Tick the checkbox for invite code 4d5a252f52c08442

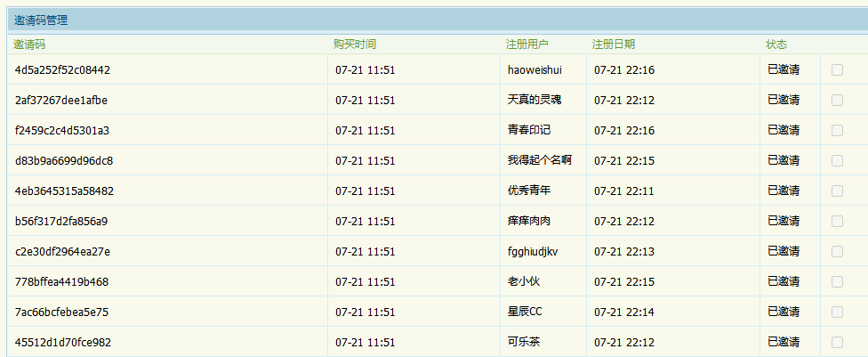[x=837, y=69]
